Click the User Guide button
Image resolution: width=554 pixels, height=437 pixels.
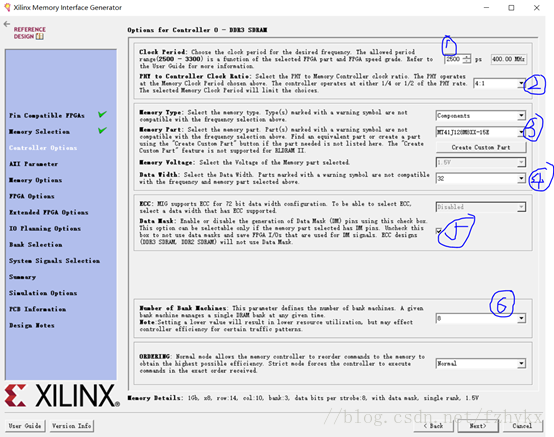(x=25, y=426)
